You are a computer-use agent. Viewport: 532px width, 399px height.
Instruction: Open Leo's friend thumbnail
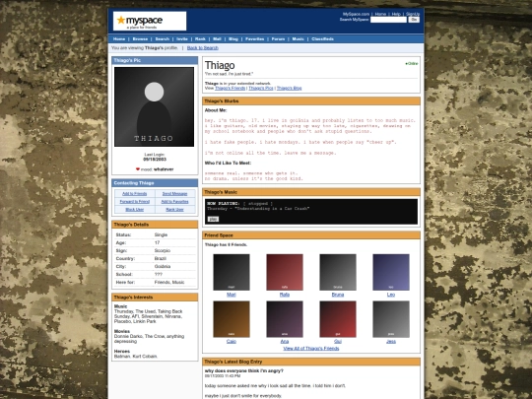391,272
